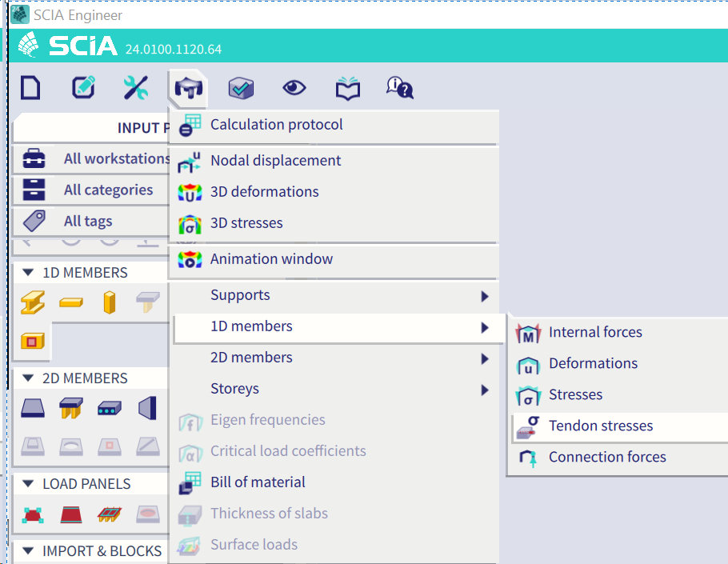Collapse the 2D MEMBERS section
Viewport: 728px width, 564px height.
(29, 378)
